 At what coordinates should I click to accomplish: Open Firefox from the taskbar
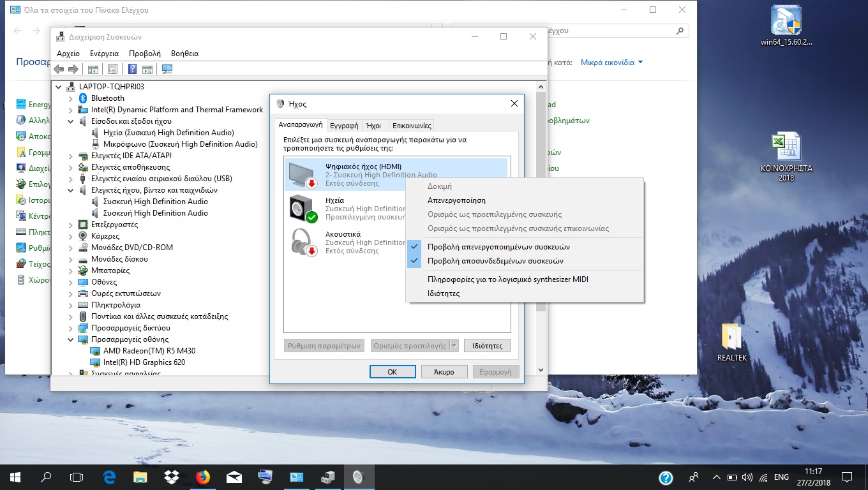coord(203,477)
